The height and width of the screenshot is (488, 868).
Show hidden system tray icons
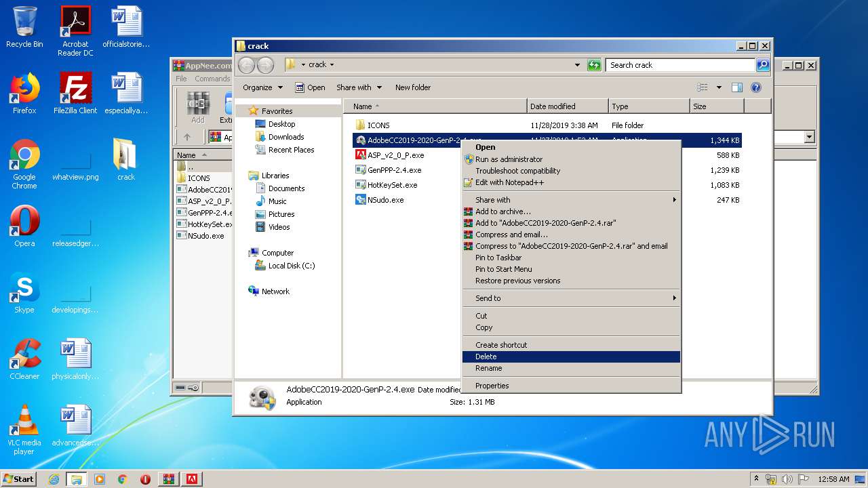click(x=756, y=479)
